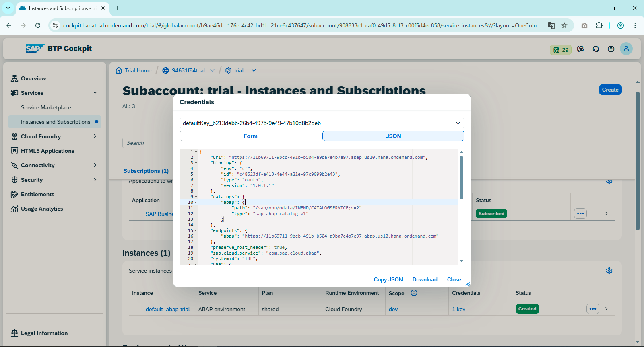Click the screenshot camera icon in browser toolbar

point(584,25)
